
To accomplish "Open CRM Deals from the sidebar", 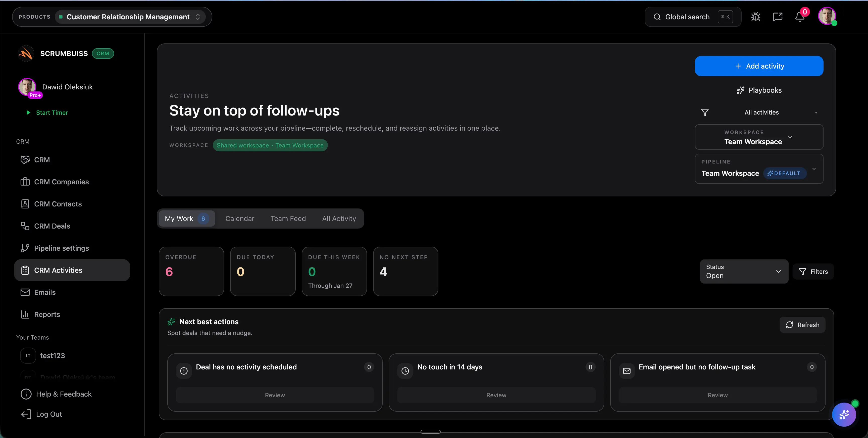I will tap(52, 226).
